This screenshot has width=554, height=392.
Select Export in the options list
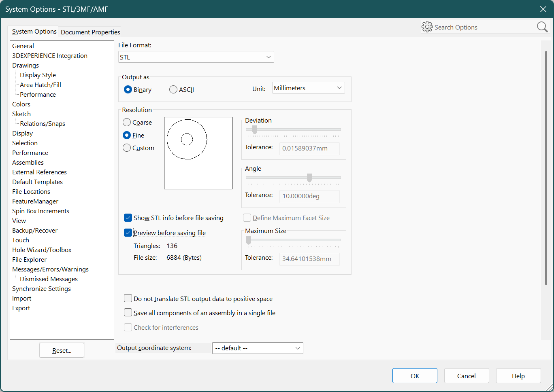pyautogui.click(x=21, y=308)
